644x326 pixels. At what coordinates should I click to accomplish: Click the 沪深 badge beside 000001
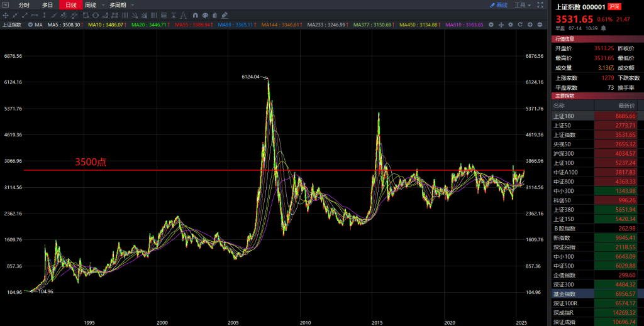(614, 6)
